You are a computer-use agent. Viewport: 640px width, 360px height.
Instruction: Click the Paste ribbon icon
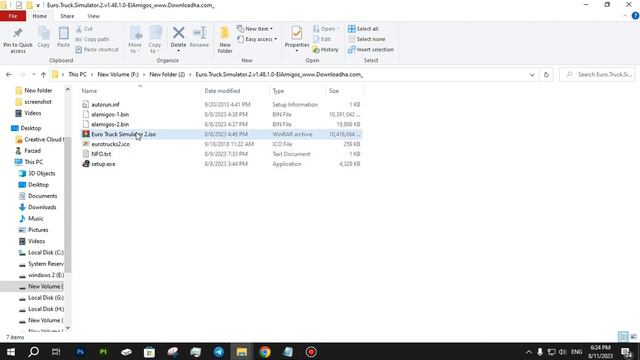pyautogui.click(x=63, y=38)
